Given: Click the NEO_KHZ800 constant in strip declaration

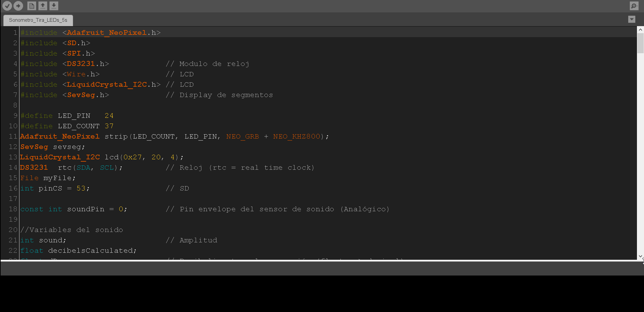Looking at the screenshot, I should [297, 137].
